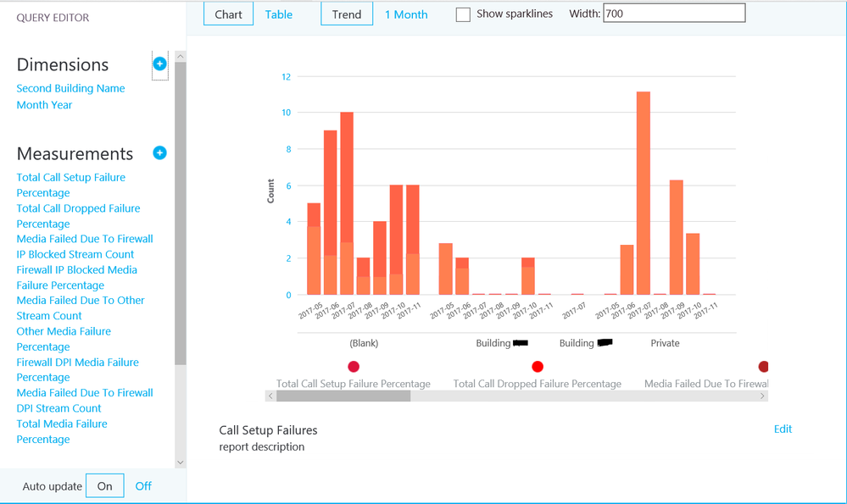Click the legend horizontal scrollbar thumb
Viewport: 847px width, 504px height.
point(343,396)
